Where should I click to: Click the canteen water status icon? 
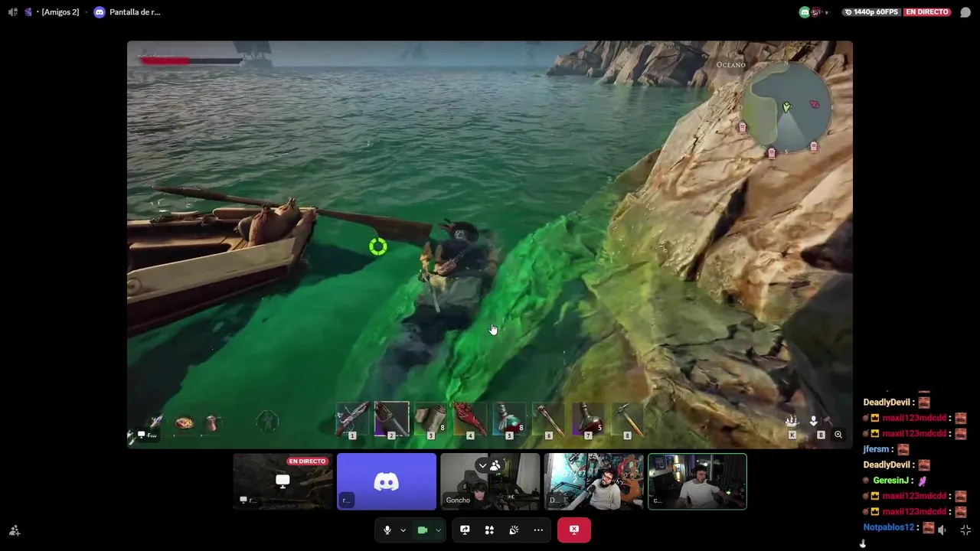click(214, 422)
